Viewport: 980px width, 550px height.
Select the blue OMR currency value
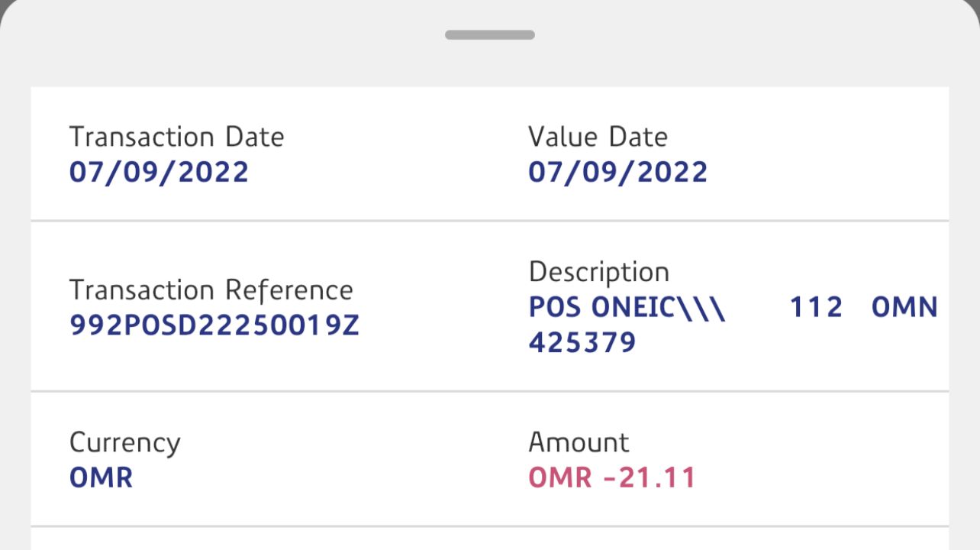pos(101,478)
